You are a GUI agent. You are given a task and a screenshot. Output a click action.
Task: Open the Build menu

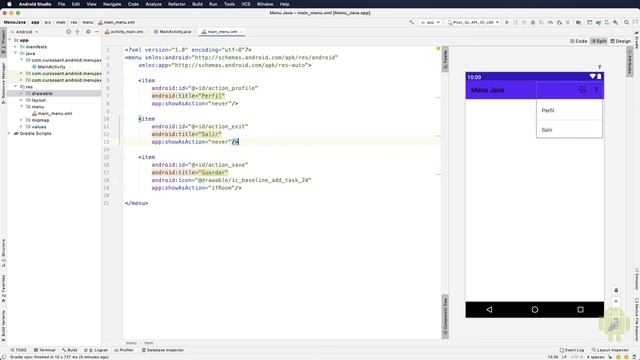[198, 4]
